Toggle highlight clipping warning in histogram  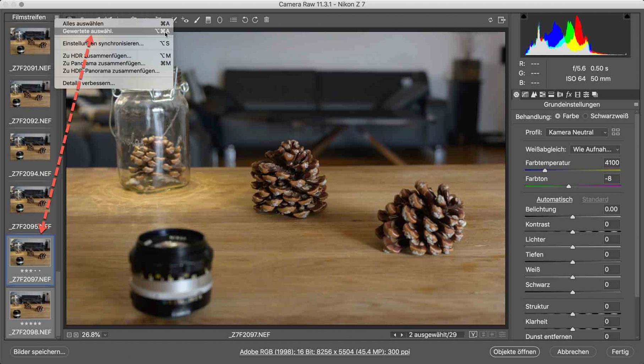click(627, 16)
